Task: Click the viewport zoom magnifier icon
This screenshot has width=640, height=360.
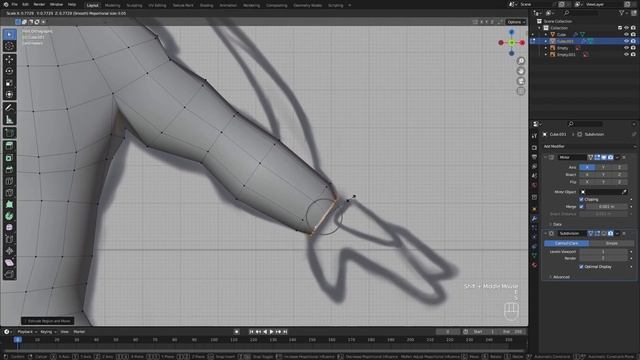Action: pyautogui.click(x=521, y=61)
